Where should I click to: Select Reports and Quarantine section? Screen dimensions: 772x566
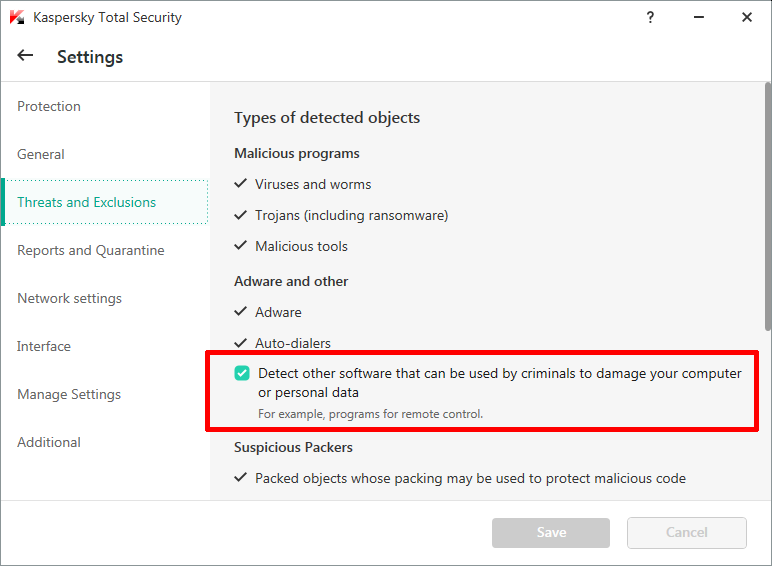(x=91, y=250)
